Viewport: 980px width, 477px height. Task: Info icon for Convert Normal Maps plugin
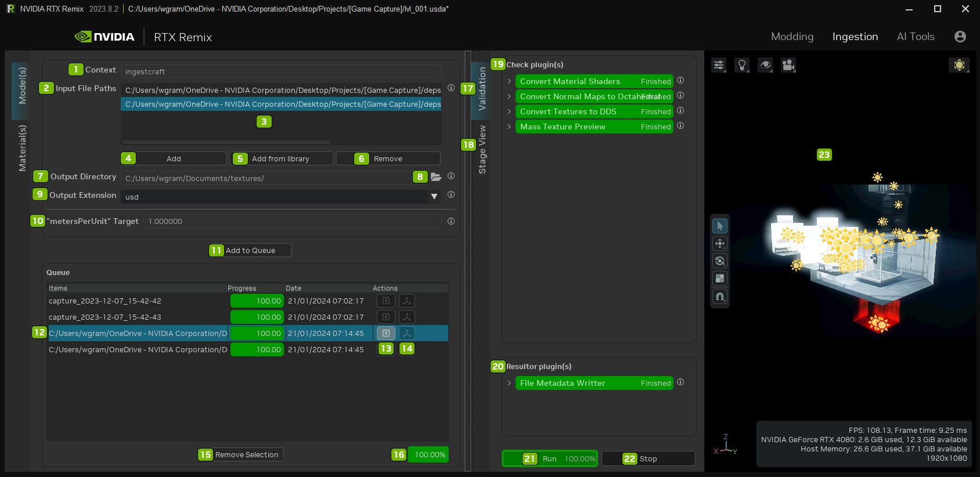[x=680, y=96]
